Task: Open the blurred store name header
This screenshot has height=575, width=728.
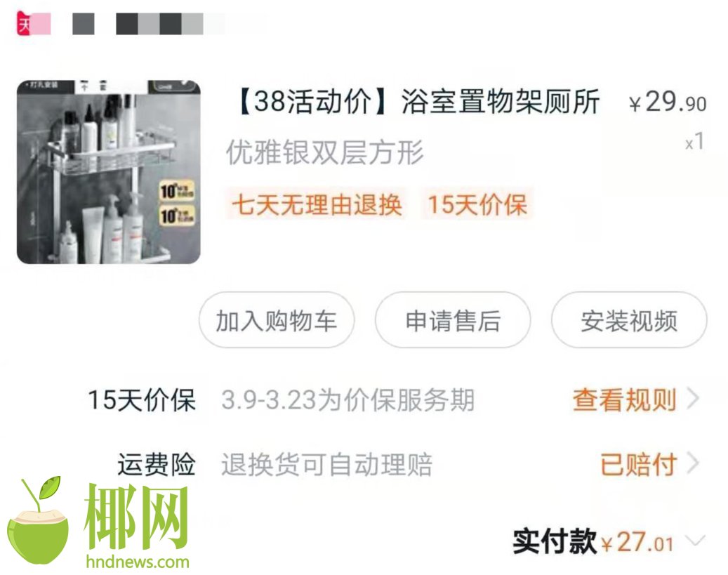Action: pyautogui.click(x=149, y=24)
